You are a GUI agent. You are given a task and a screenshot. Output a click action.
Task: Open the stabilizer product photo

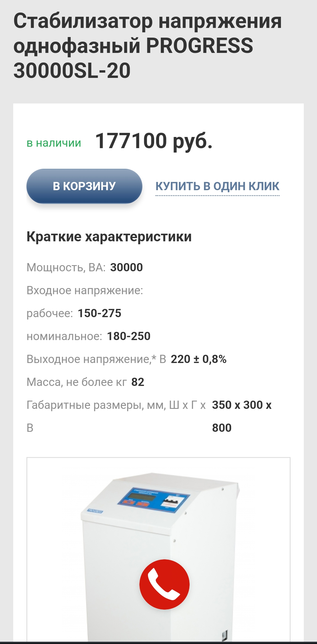[158, 549]
